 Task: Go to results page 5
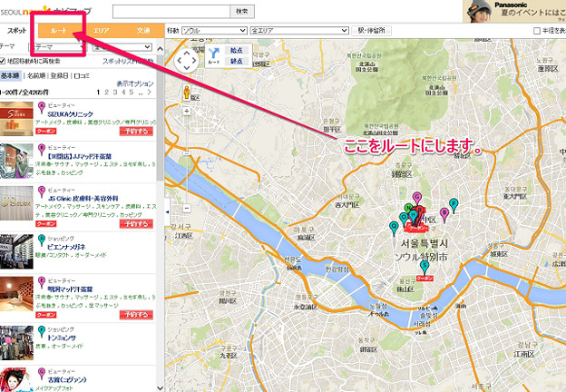[132, 93]
